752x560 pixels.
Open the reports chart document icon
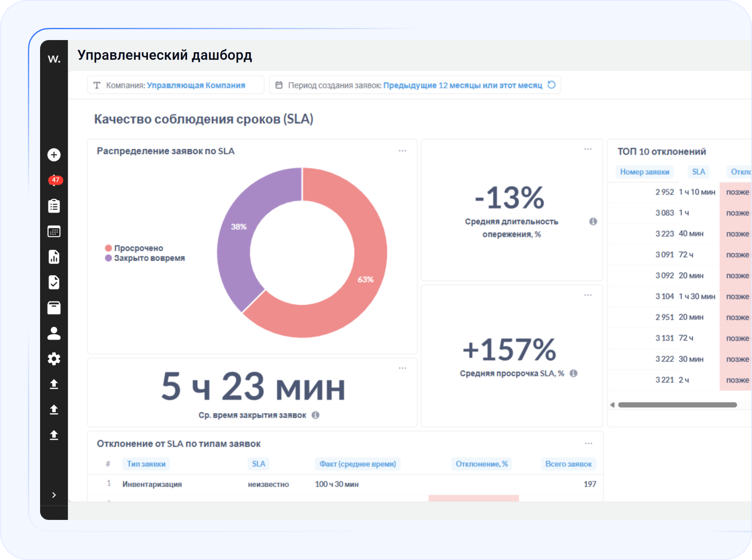pyautogui.click(x=54, y=257)
